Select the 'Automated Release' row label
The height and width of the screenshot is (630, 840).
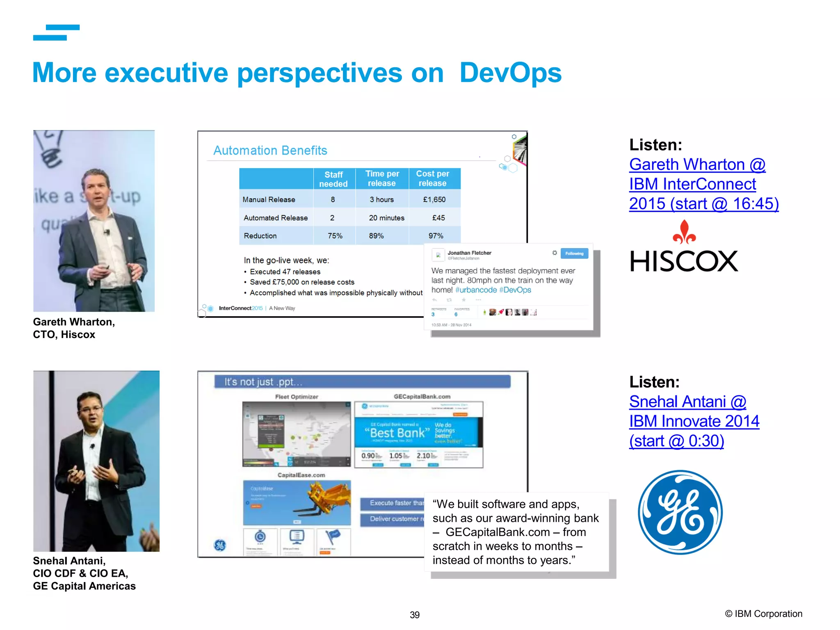coord(276,218)
